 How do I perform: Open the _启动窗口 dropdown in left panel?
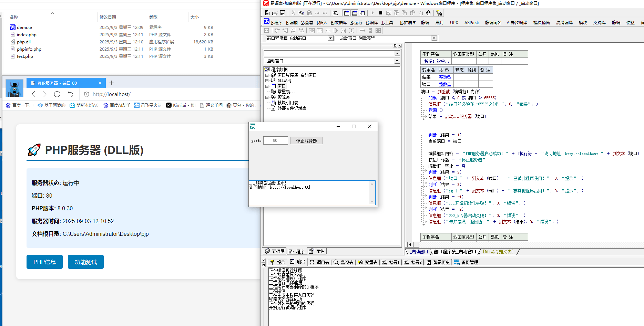pyautogui.click(x=397, y=61)
